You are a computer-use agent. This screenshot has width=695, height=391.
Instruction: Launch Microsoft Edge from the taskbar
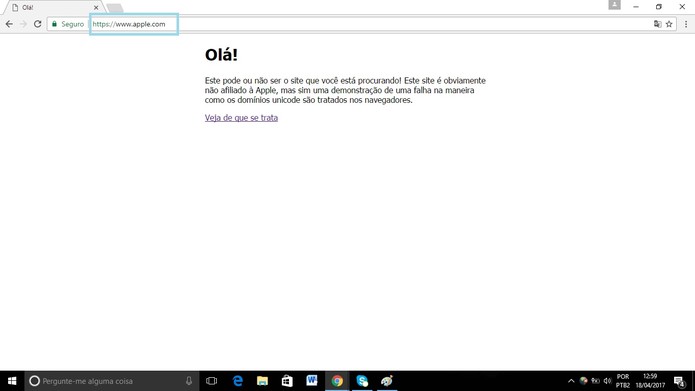[238, 381]
